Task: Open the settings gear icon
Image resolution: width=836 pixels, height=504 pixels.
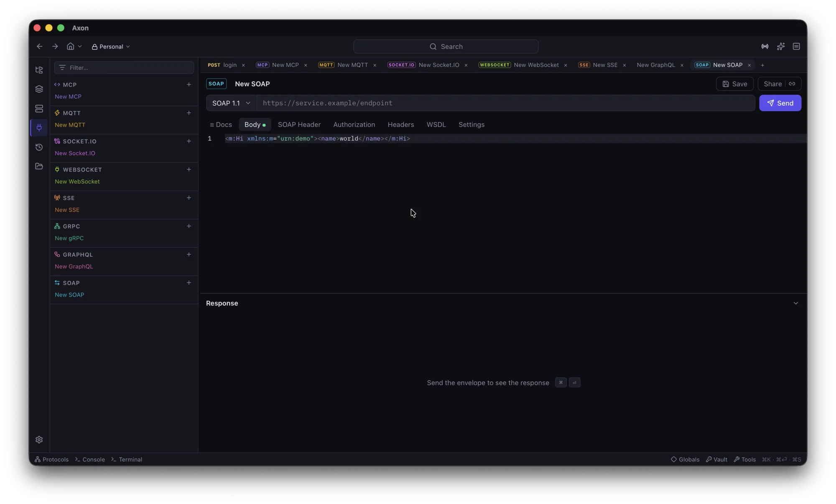Action: coord(39,440)
